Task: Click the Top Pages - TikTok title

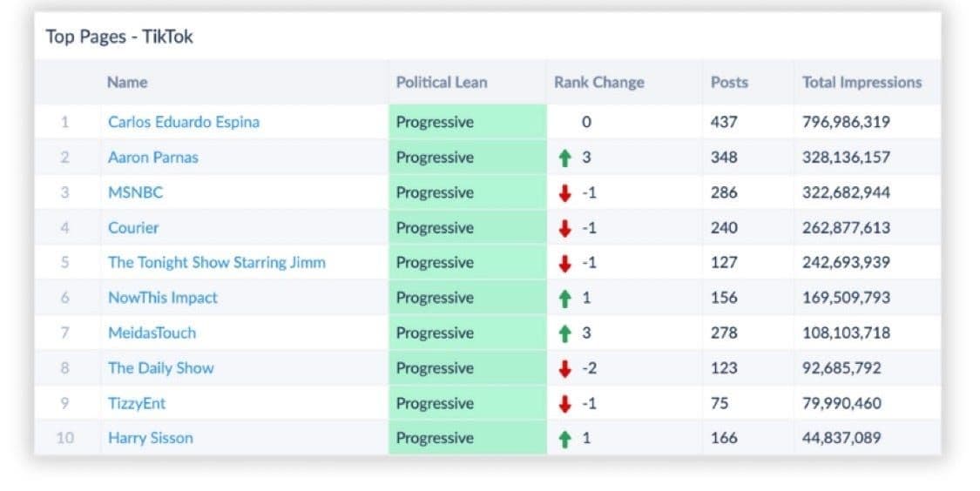Action: 119,37
